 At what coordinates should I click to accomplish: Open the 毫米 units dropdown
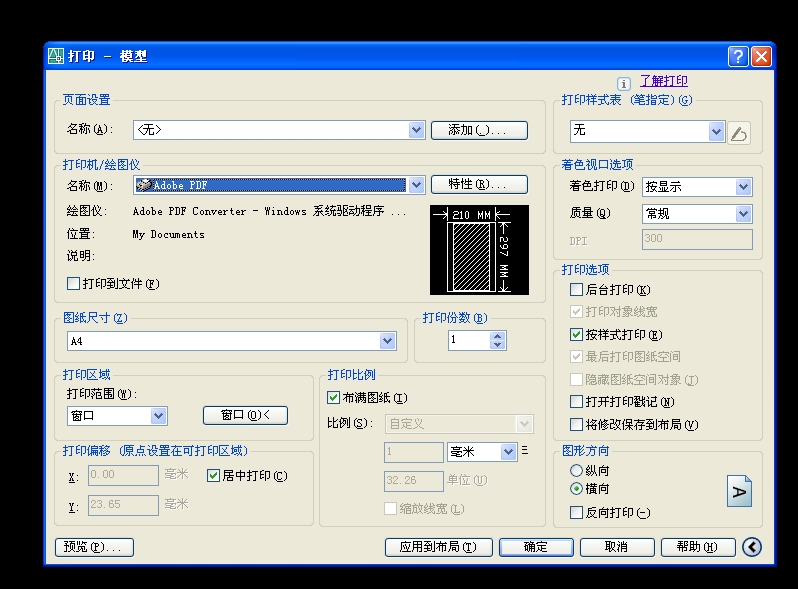[508, 452]
